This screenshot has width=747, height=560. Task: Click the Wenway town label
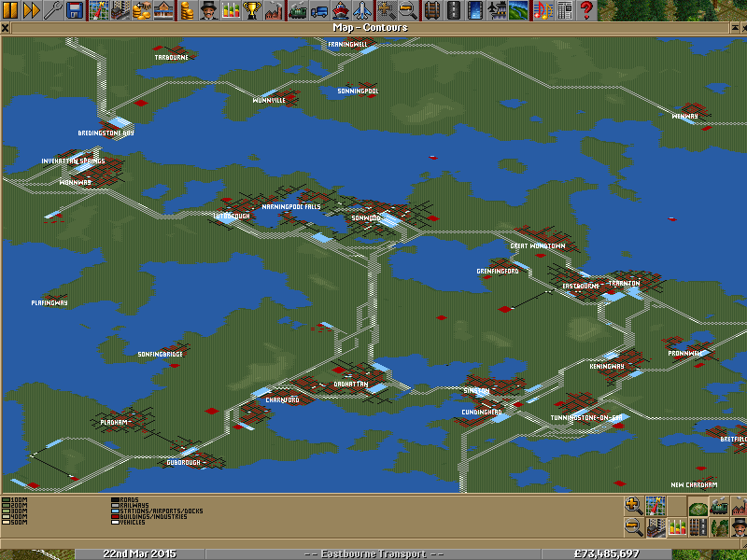coord(684,116)
